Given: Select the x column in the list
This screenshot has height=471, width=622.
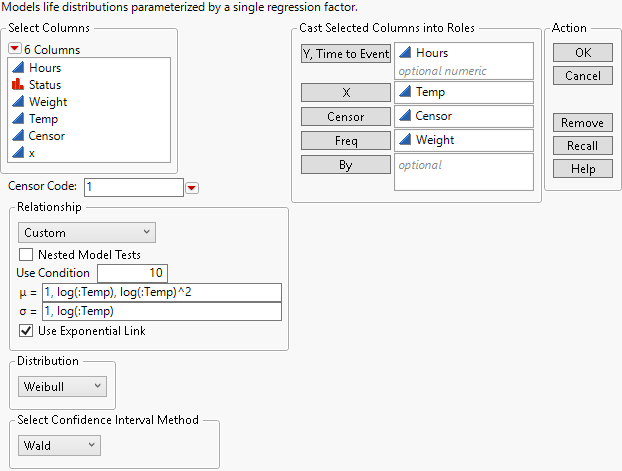Looking at the screenshot, I should coord(32,153).
